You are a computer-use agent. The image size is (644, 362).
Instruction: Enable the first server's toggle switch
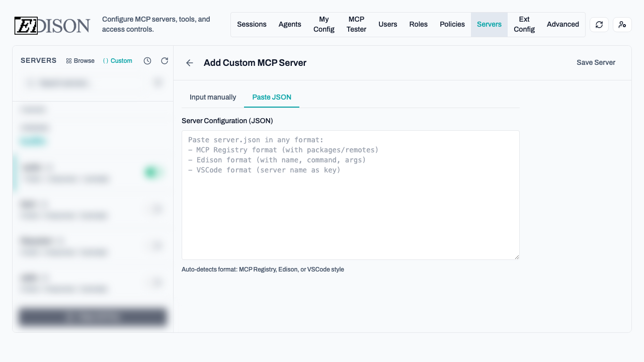[151, 172]
